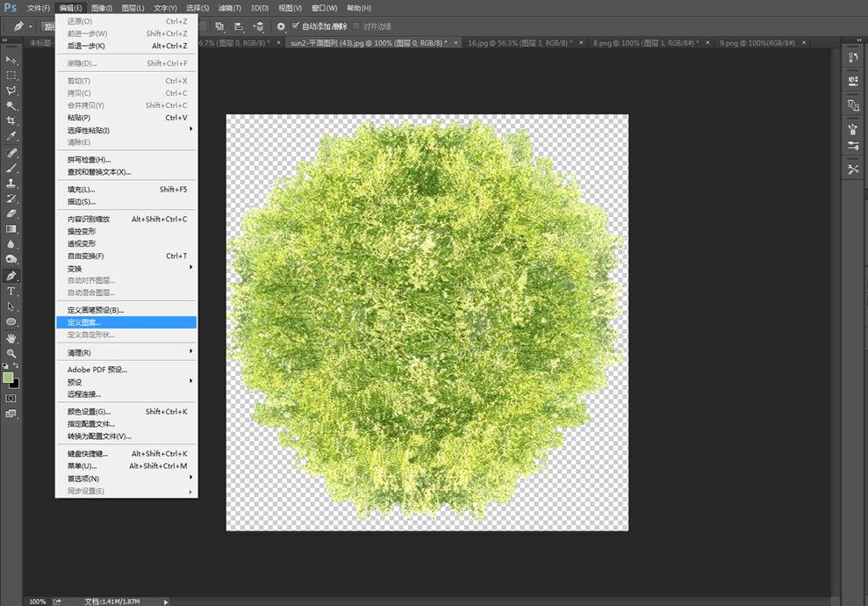Toggle the 对齐边缘 checkbox

[x=356, y=26]
